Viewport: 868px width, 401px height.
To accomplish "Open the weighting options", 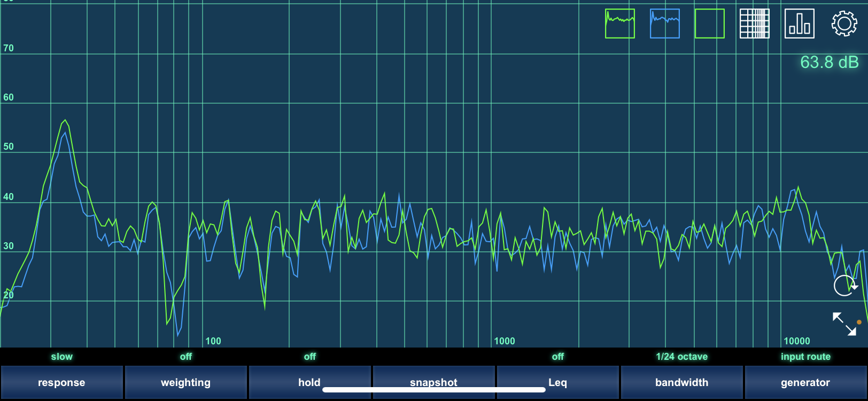I will tap(185, 382).
